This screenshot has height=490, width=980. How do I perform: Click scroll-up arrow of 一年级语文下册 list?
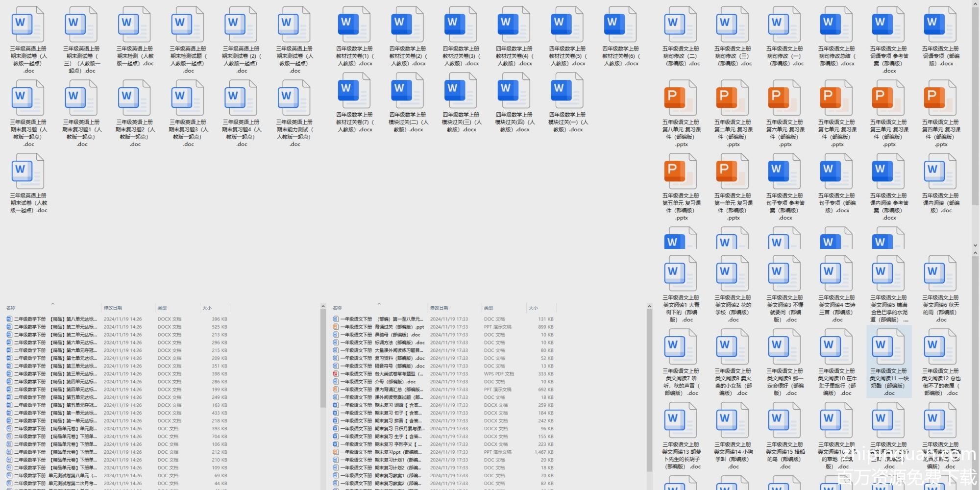[649, 307]
